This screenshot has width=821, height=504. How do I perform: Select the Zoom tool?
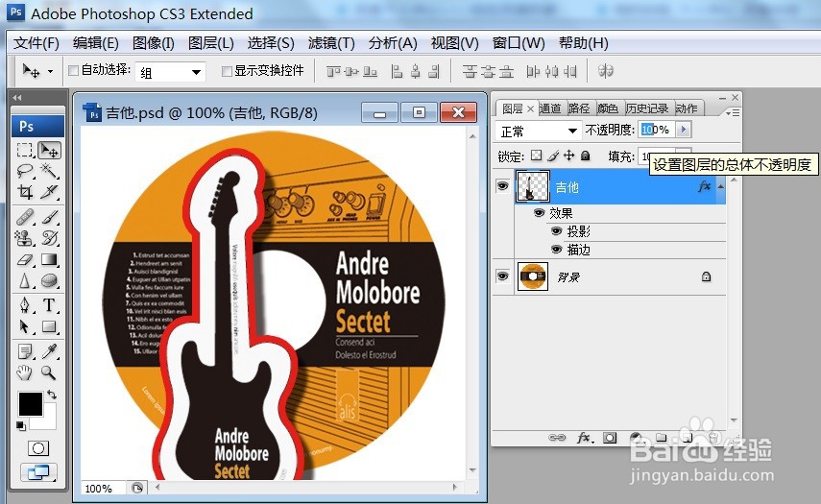point(50,372)
